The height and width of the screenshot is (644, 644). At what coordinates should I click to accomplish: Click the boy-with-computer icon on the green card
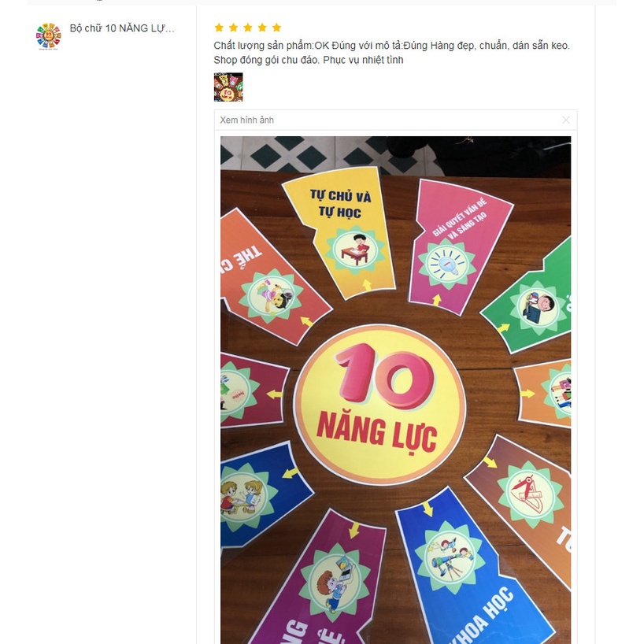538,307
